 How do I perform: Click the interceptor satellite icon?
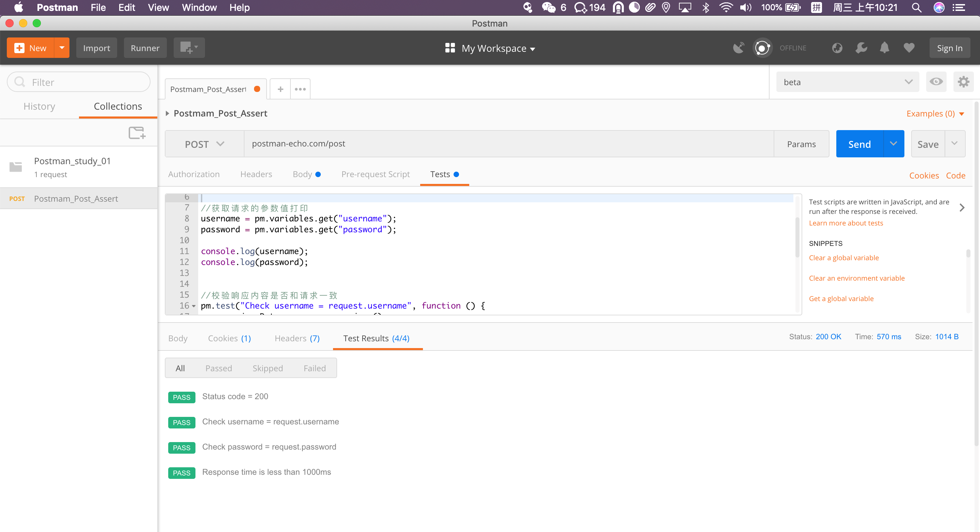tap(739, 48)
